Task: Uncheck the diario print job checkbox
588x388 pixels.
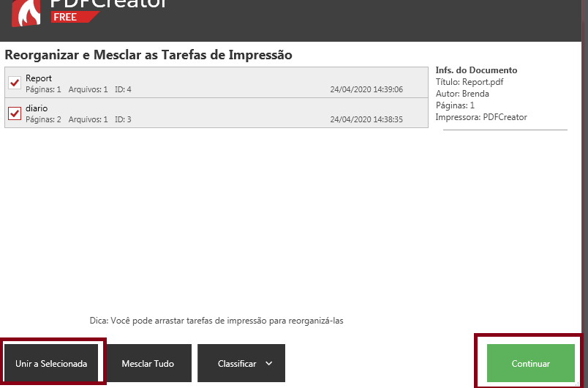Action: pyautogui.click(x=15, y=113)
